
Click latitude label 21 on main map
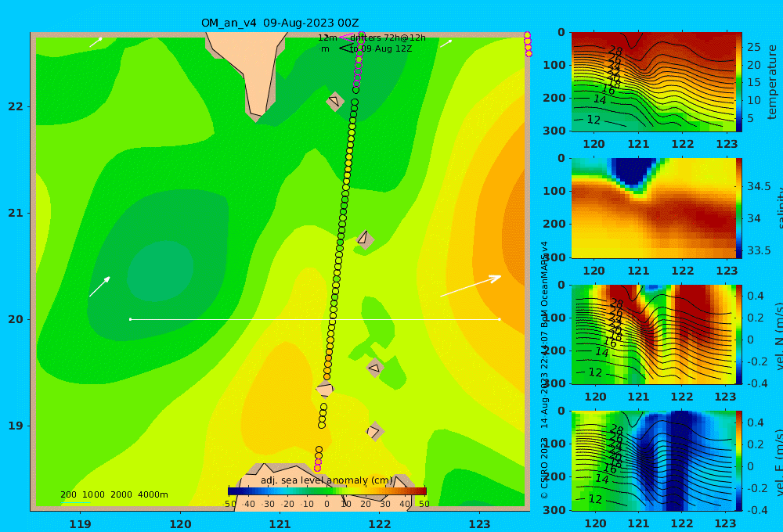point(16,213)
